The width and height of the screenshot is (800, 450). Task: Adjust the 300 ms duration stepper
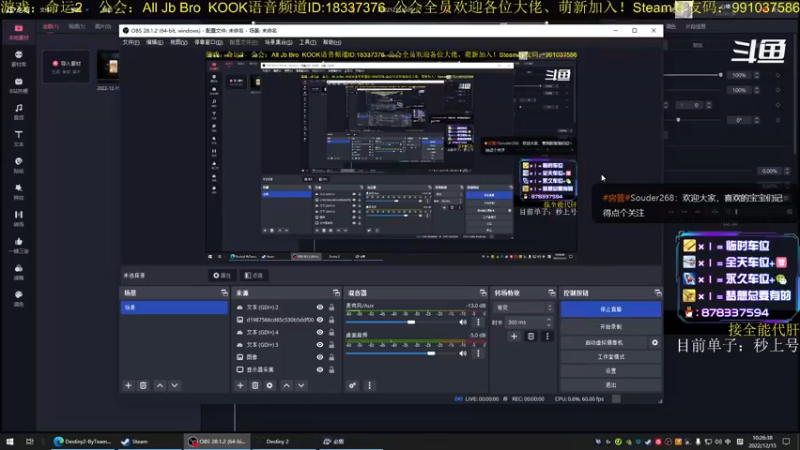[548, 322]
